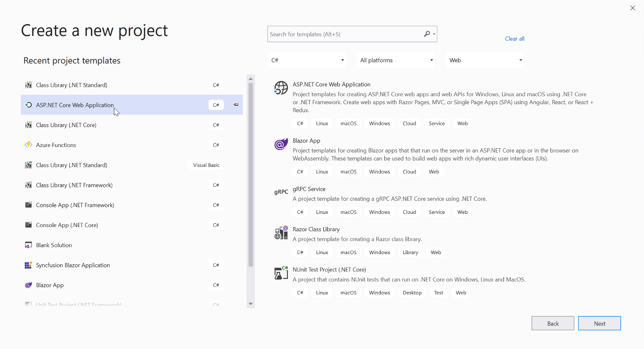The width and height of the screenshot is (644, 349).
Task: Select Console App (.NET Core) recent template
Action: point(67,225)
